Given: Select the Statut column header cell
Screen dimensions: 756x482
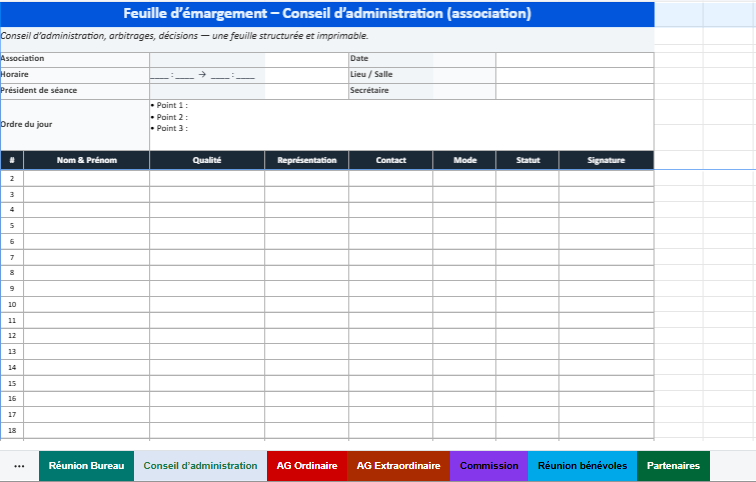Looking at the screenshot, I should [x=527, y=160].
